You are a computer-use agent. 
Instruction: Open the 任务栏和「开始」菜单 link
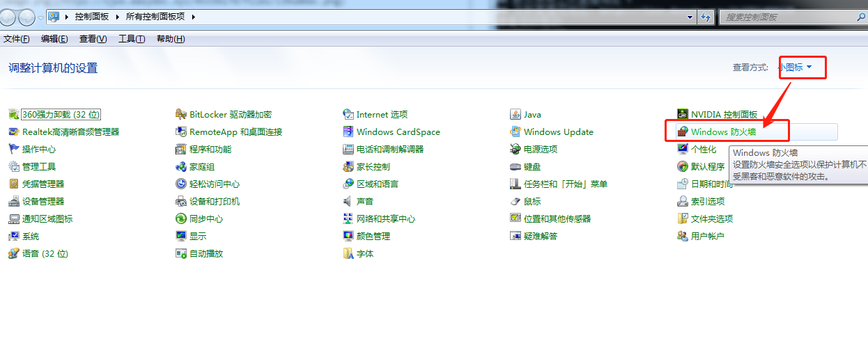tap(566, 184)
